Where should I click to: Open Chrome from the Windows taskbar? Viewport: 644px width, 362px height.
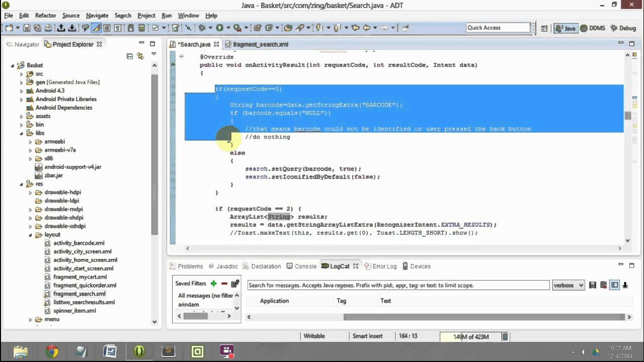click(x=52, y=351)
